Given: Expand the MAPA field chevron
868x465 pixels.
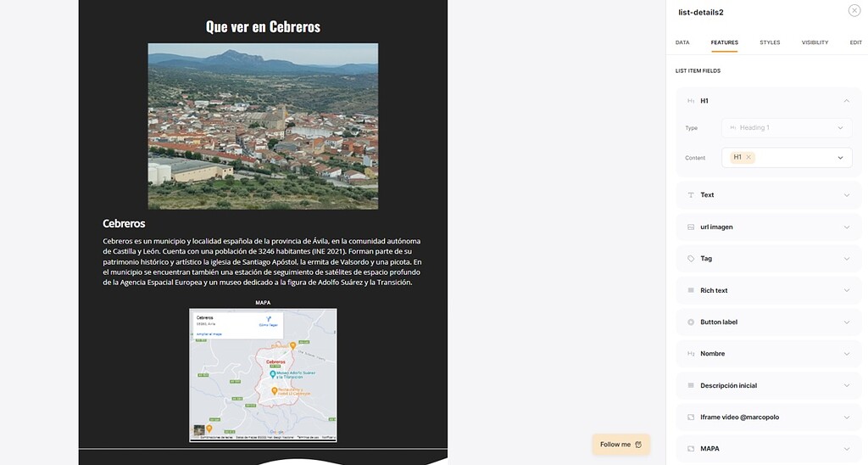Looking at the screenshot, I should [846, 449].
